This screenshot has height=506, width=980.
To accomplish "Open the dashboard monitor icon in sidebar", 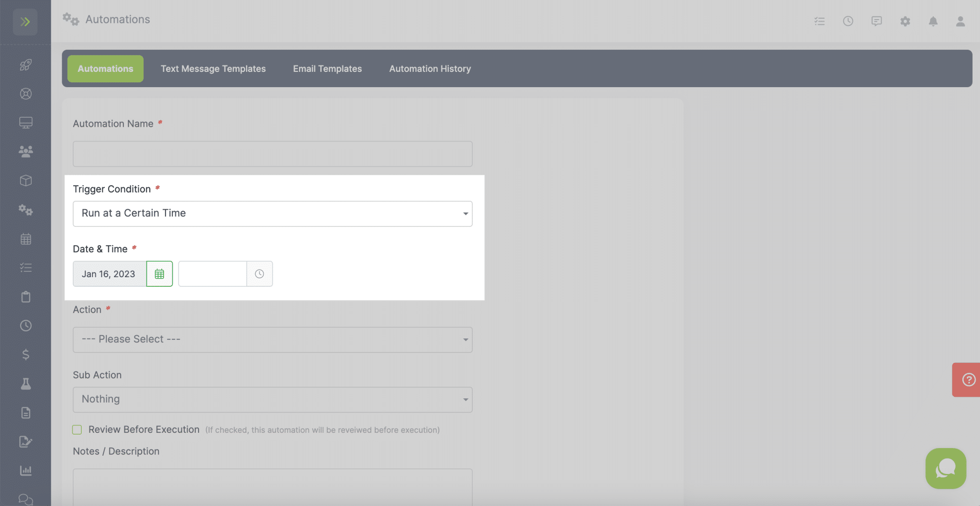I will 26,123.
